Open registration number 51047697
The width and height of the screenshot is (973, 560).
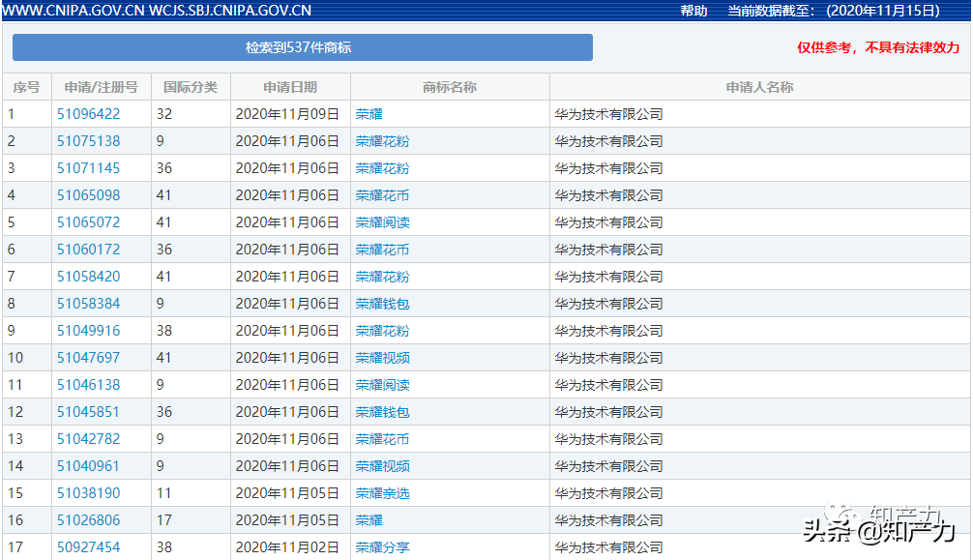pyautogui.click(x=88, y=358)
